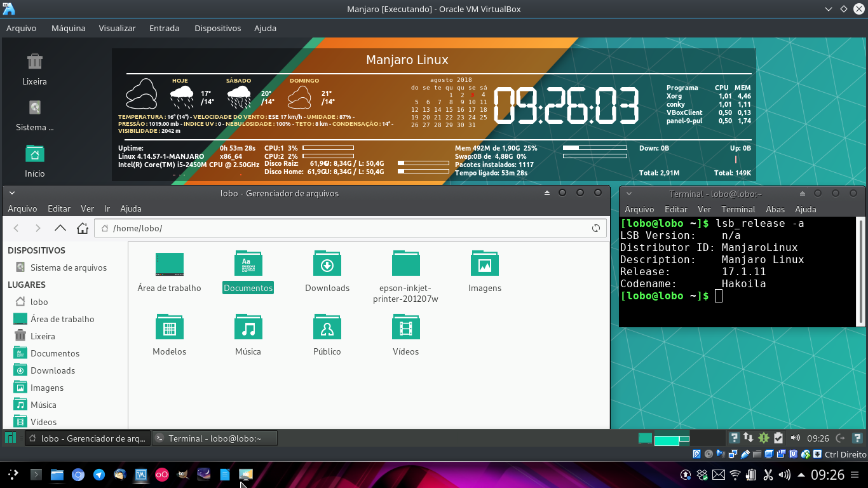Select the Modelos folder
Screen dimensions: 868x488
[x=169, y=335]
